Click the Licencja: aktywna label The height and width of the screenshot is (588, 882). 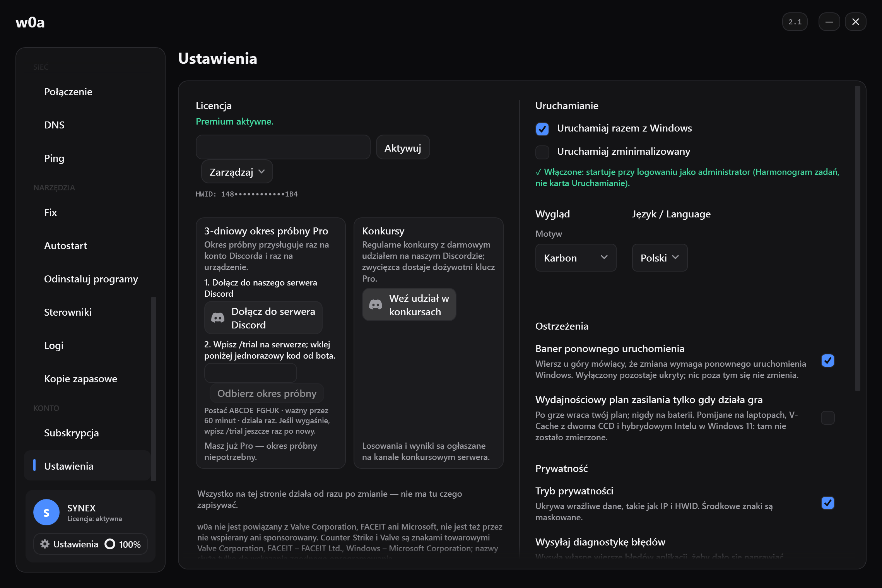click(x=94, y=519)
